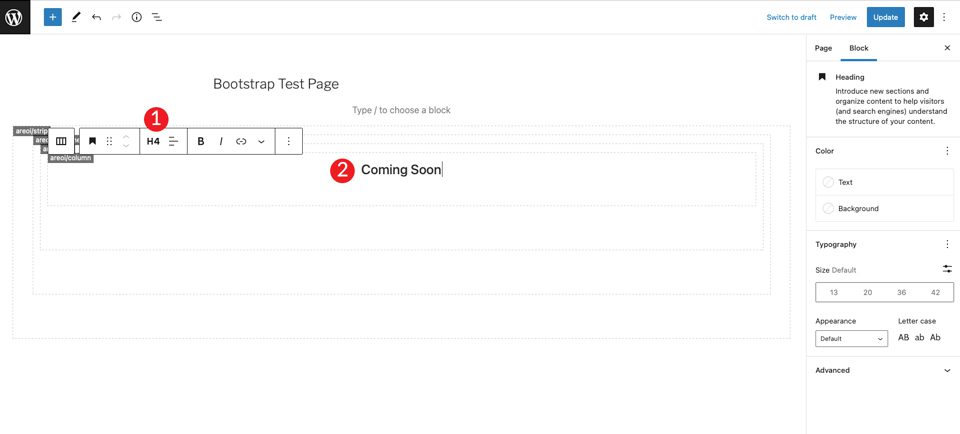Toggle italic formatting in block toolbar
Image resolution: width=960 pixels, height=434 pixels.
(221, 142)
